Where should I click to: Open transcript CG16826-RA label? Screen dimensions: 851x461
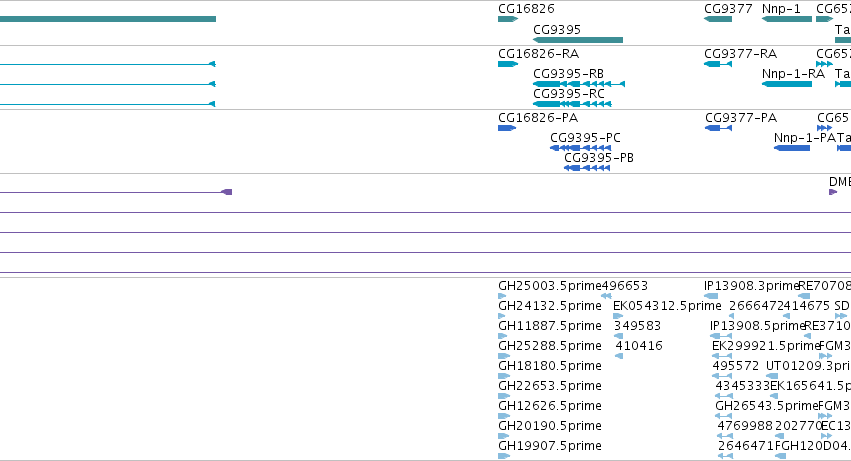coord(538,54)
